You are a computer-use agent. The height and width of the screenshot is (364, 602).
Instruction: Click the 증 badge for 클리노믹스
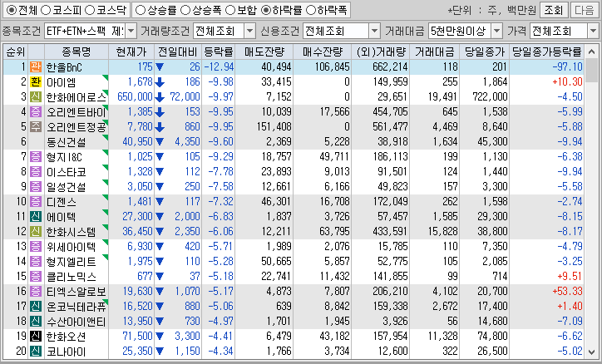tap(36, 277)
